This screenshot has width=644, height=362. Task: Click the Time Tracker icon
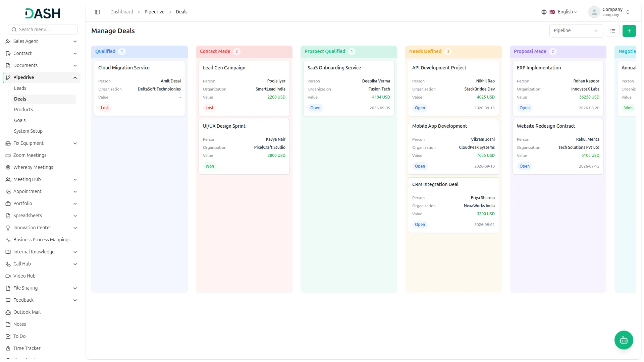8,349
